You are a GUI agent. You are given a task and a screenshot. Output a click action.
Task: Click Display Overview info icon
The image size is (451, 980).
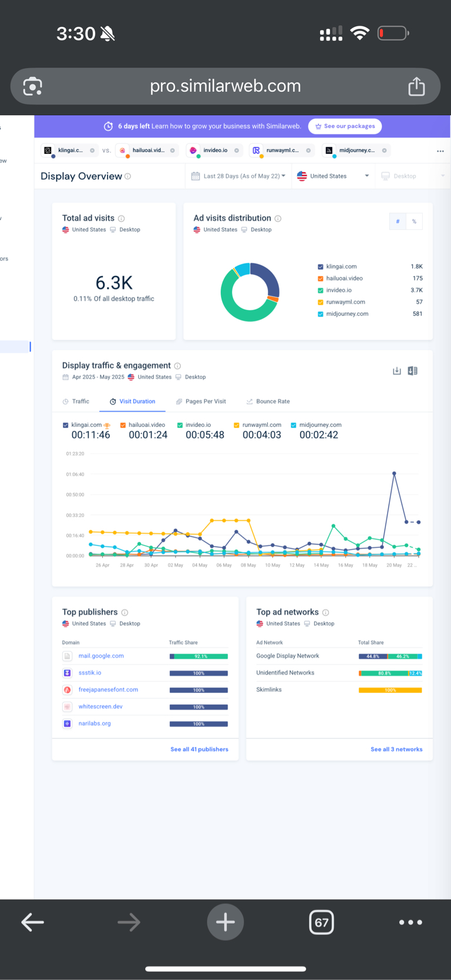(128, 176)
